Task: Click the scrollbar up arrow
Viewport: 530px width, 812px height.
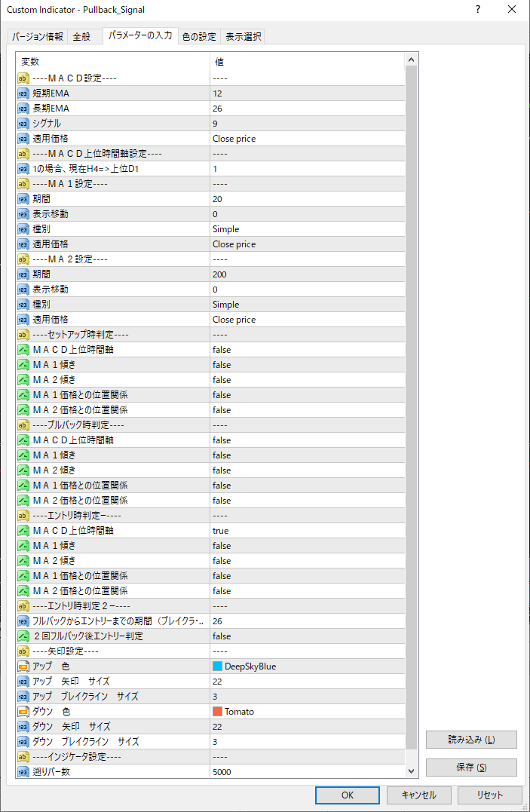Action: 412,60
